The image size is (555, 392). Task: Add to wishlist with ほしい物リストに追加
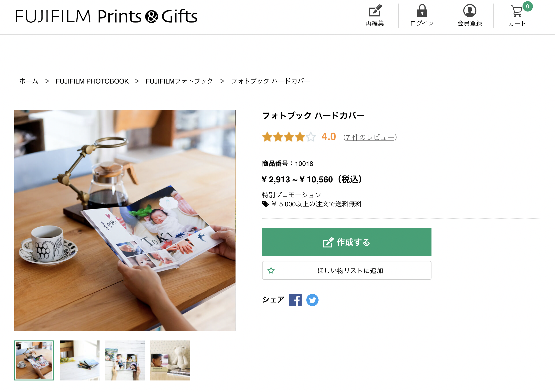[x=350, y=270]
